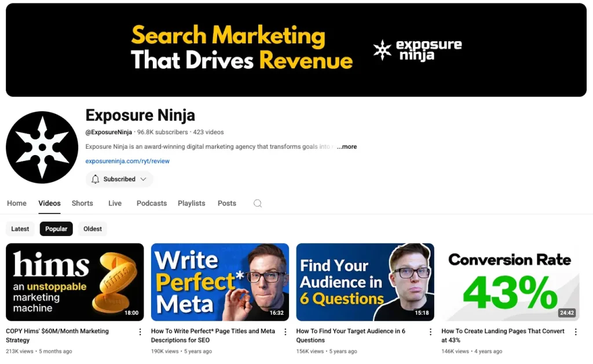Open the channel search magnifier icon
Screen dimensions: 593x364
click(258, 203)
